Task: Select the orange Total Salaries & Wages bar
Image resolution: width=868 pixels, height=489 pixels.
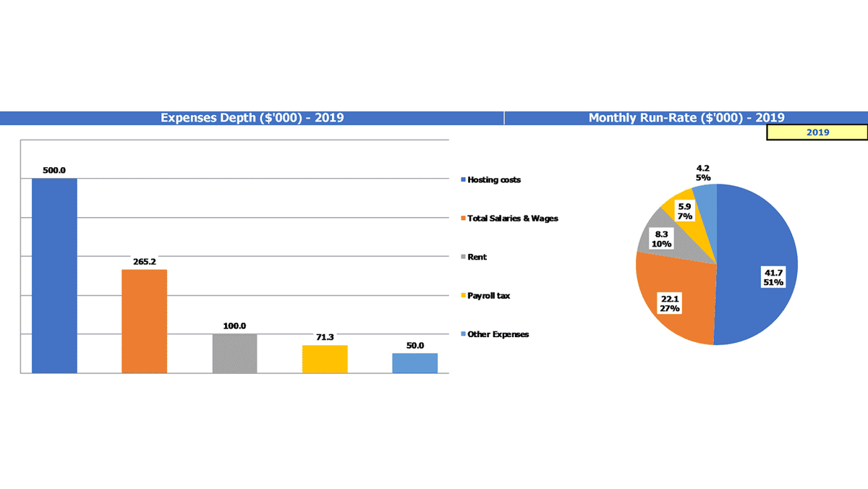Action: (x=144, y=321)
